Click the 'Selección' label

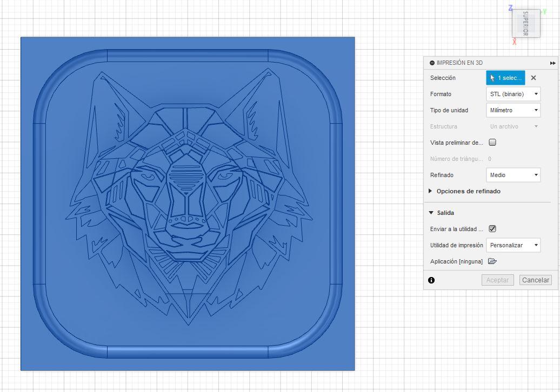tap(443, 78)
